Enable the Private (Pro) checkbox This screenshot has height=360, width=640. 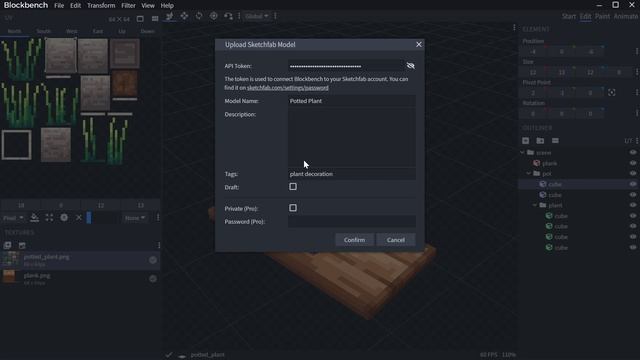pos(293,208)
